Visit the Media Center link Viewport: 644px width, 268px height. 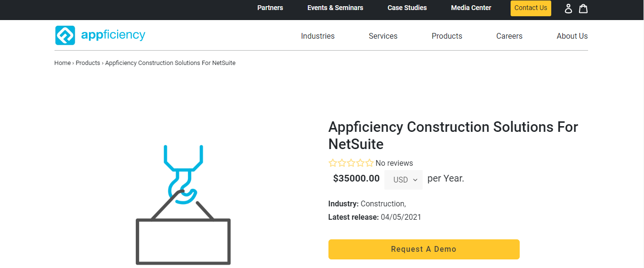point(471,8)
